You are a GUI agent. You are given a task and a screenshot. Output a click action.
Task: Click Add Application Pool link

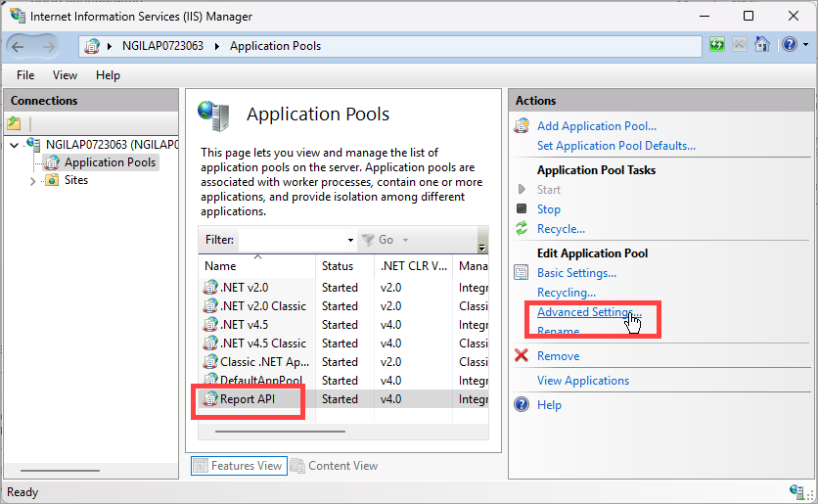pyautogui.click(x=597, y=126)
